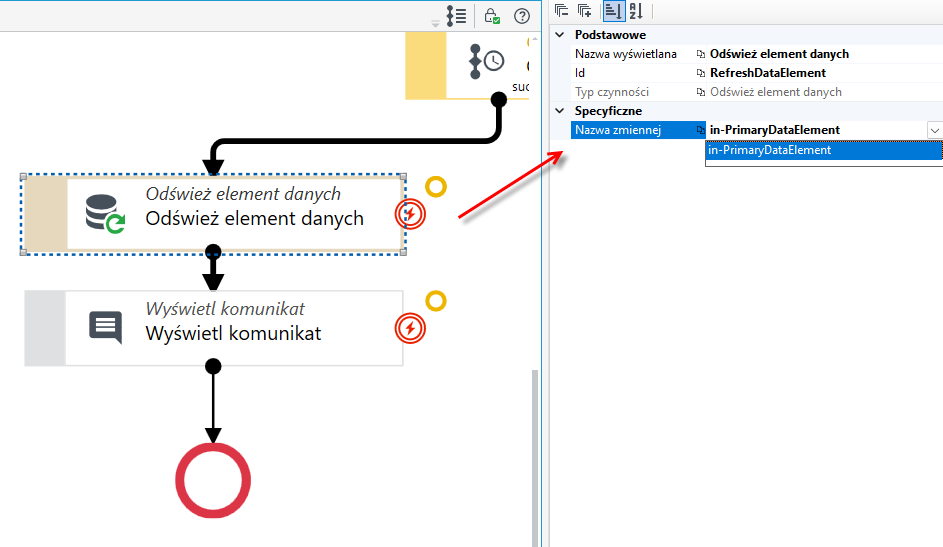This screenshot has height=547, width=943.
Task: Click marker icon beside Nazwa wyświetlana value
Action: coord(701,54)
